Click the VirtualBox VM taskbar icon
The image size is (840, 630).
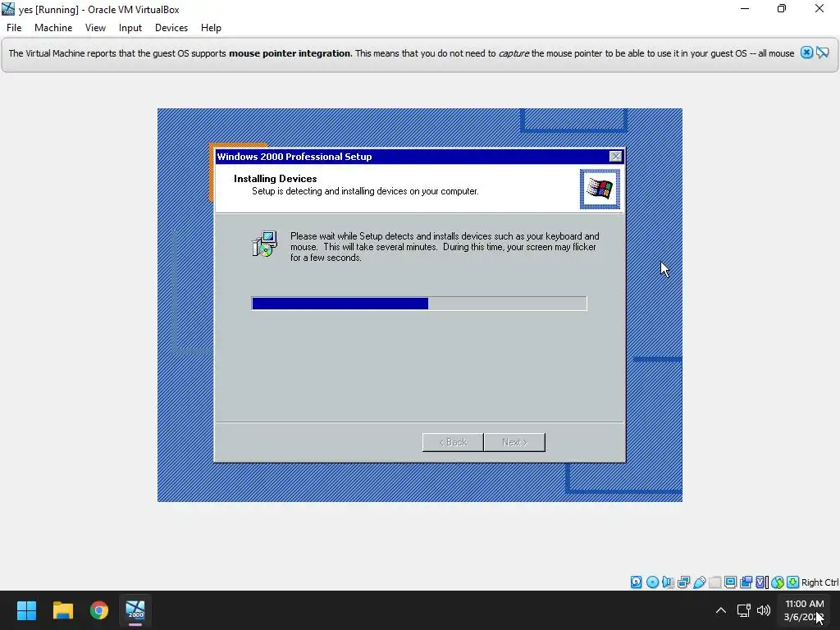coord(135,610)
